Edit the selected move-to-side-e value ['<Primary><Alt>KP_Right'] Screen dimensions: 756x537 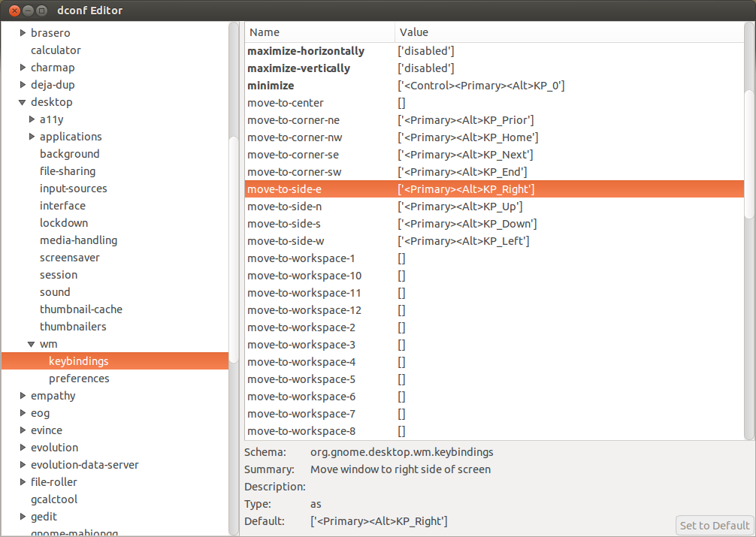pyautogui.click(x=466, y=189)
